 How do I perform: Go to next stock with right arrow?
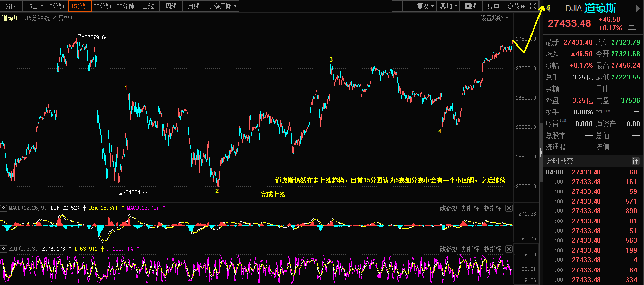[639, 7]
